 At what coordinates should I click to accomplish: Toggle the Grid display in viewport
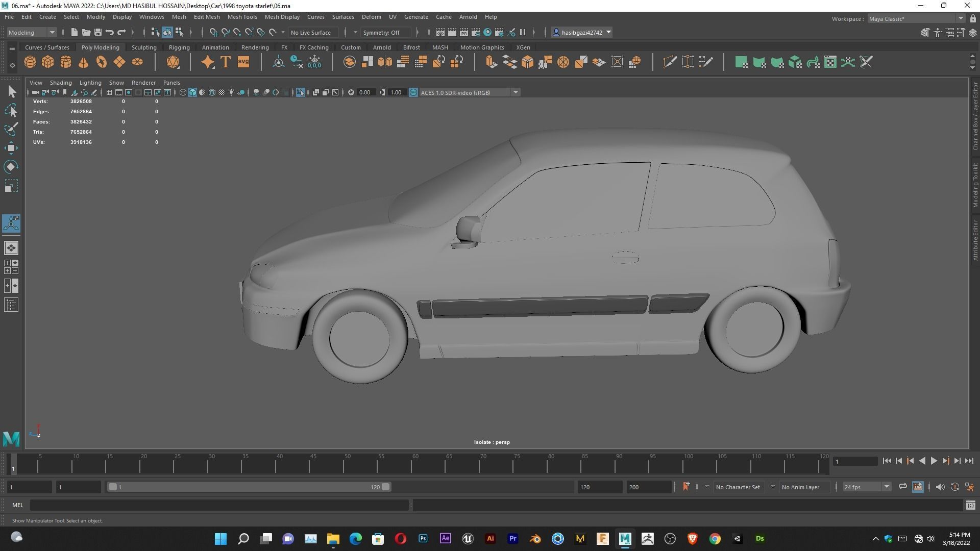(x=109, y=92)
